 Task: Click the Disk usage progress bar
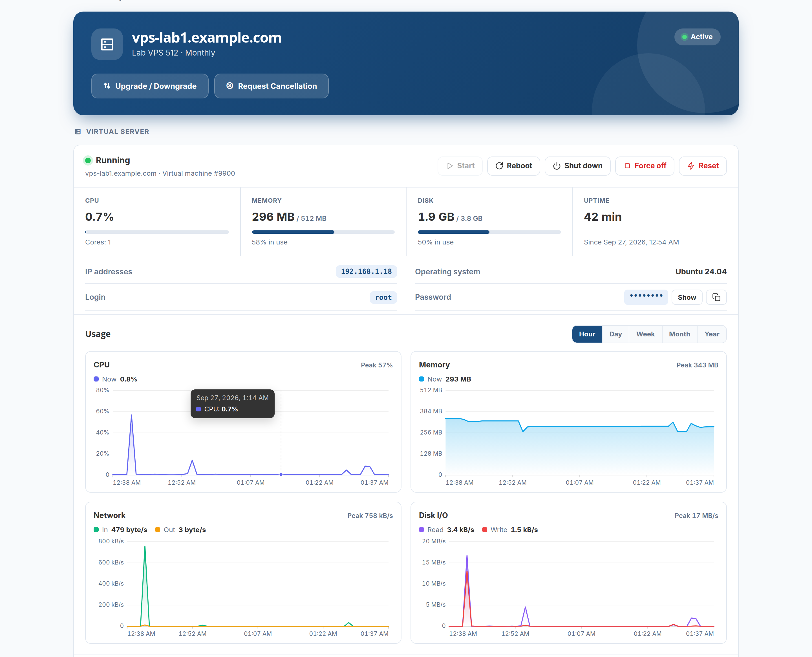pos(489,232)
